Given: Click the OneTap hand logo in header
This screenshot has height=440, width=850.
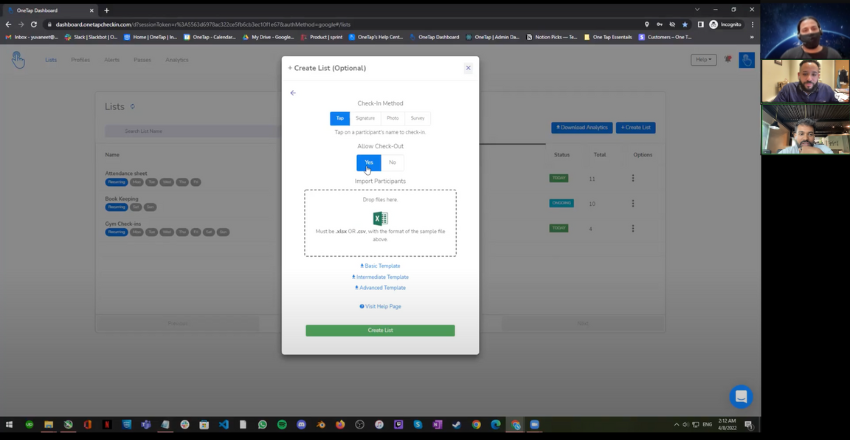Looking at the screenshot, I should (18, 60).
